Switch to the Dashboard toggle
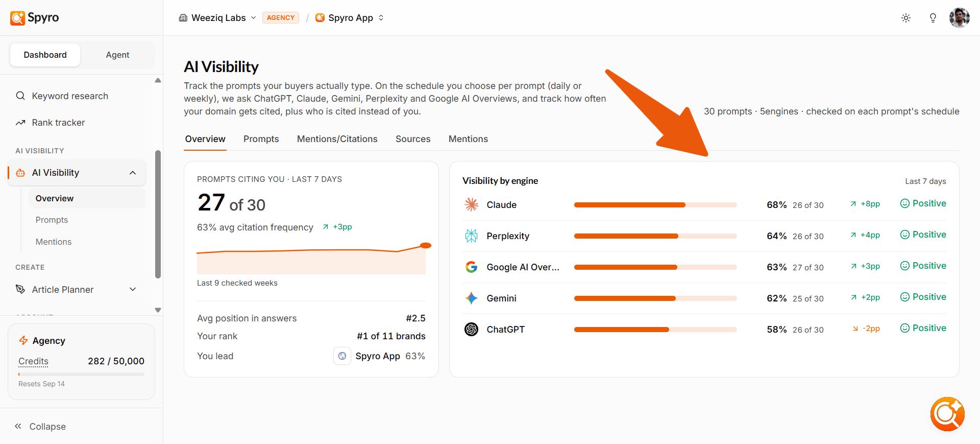This screenshot has height=444, width=980. pos(45,55)
